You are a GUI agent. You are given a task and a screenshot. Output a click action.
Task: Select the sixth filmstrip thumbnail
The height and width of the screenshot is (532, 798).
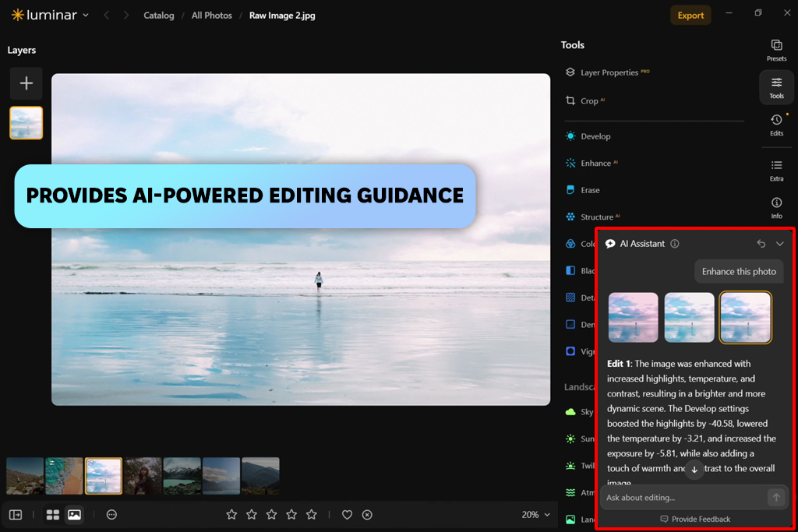click(x=221, y=476)
